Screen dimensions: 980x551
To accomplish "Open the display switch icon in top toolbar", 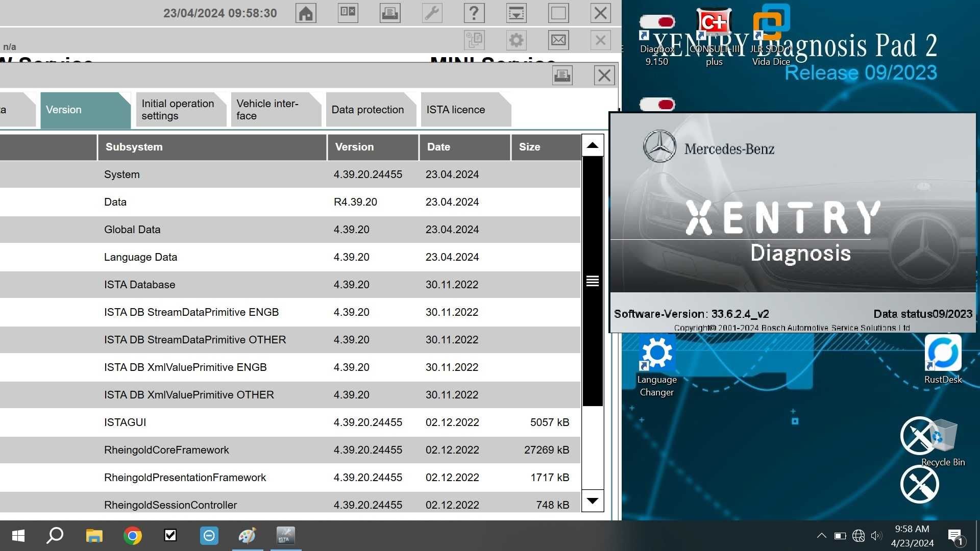I will (x=348, y=13).
